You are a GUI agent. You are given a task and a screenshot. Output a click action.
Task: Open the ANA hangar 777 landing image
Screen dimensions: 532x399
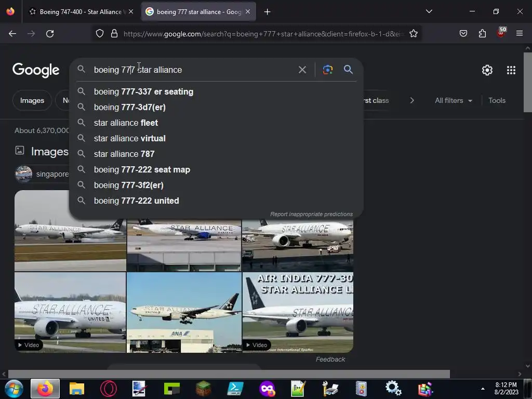point(184,312)
